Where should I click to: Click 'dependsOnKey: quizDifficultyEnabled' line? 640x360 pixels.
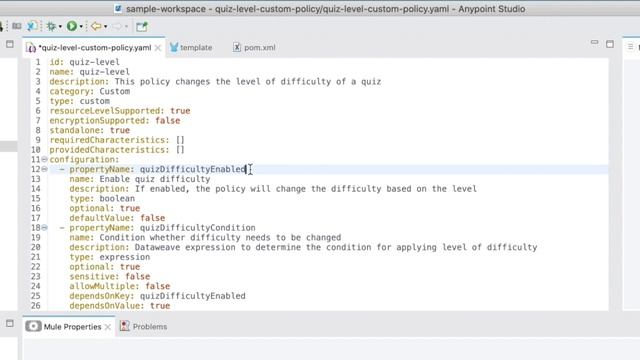pos(157,296)
